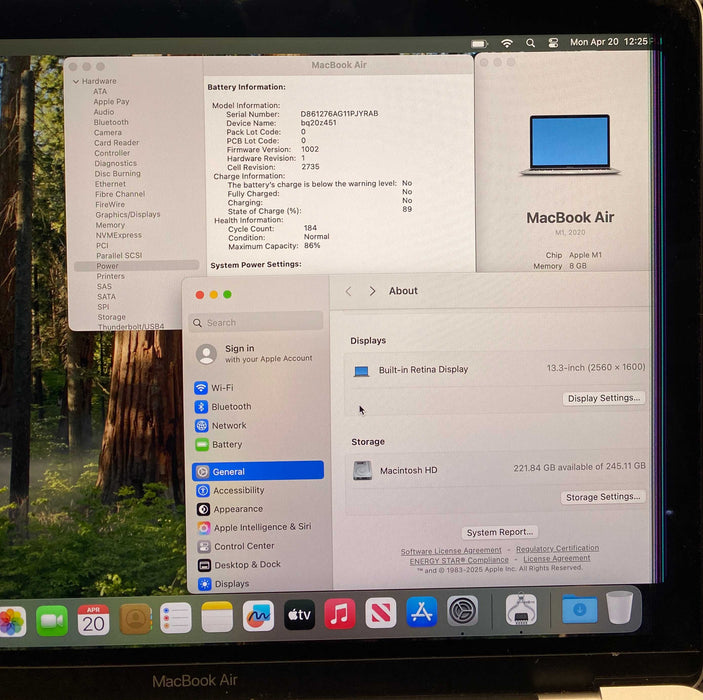
Task: Open Calendar showing APR 20
Action: tap(93, 620)
